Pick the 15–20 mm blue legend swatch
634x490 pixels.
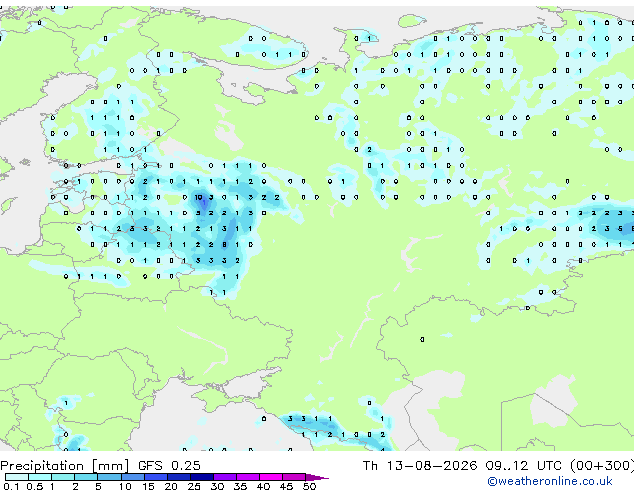[155, 477]
